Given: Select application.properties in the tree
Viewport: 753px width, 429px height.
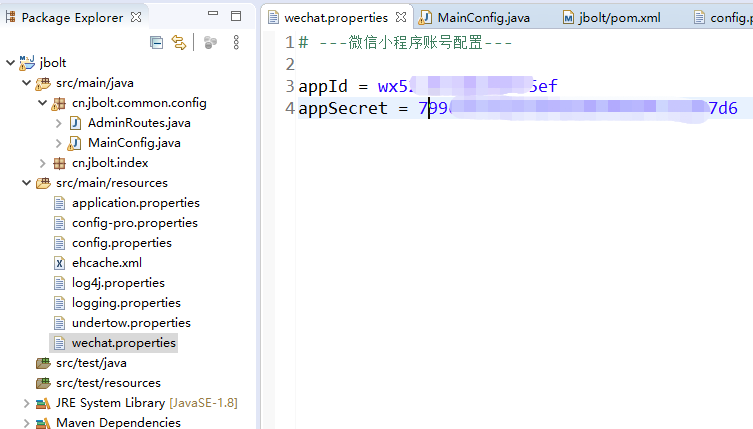Looking at the screenshot, I should click(135, 203).
